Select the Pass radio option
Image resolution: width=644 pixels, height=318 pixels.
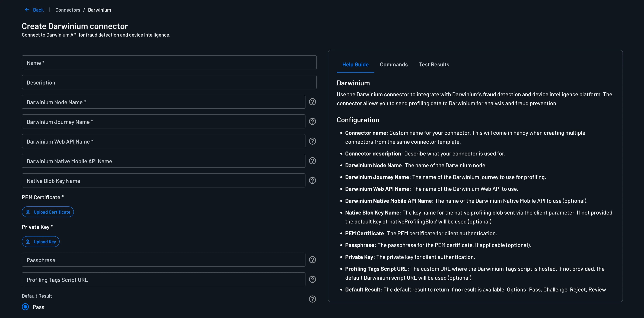point(25,307)
